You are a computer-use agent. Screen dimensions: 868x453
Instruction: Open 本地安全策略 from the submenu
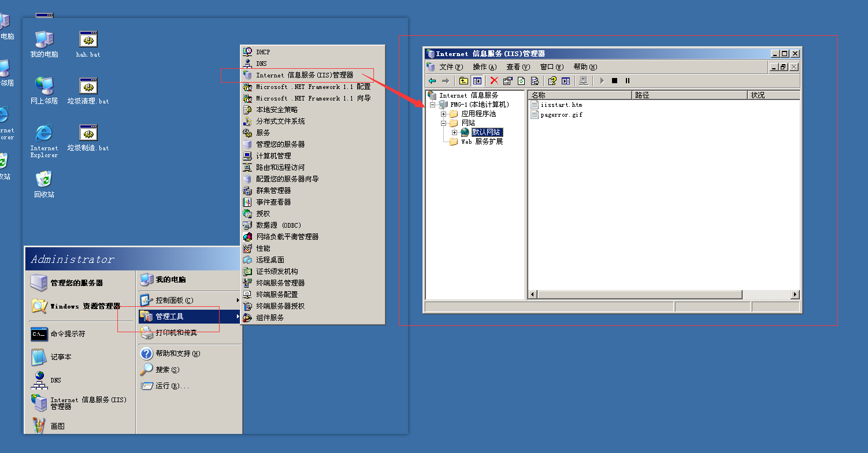tap(313, 110)
